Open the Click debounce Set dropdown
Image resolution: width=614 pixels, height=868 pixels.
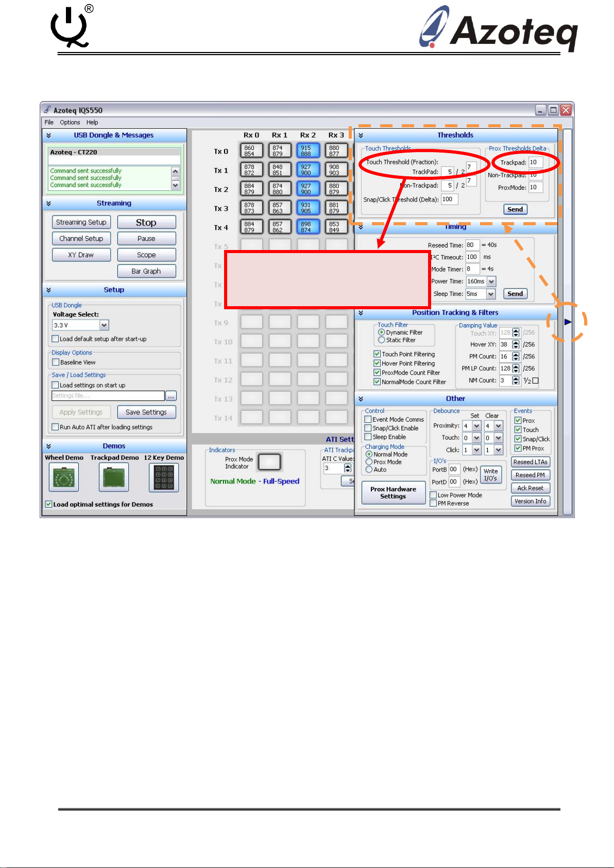point(476,450)
